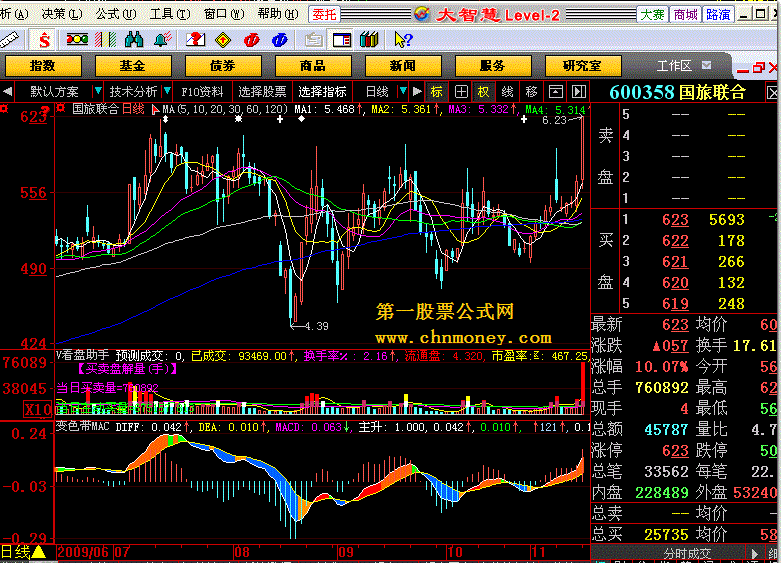This screenshot has width=784, height=563.
Task: Click the 路演 title bar button
Action: (x=718, y=14)
